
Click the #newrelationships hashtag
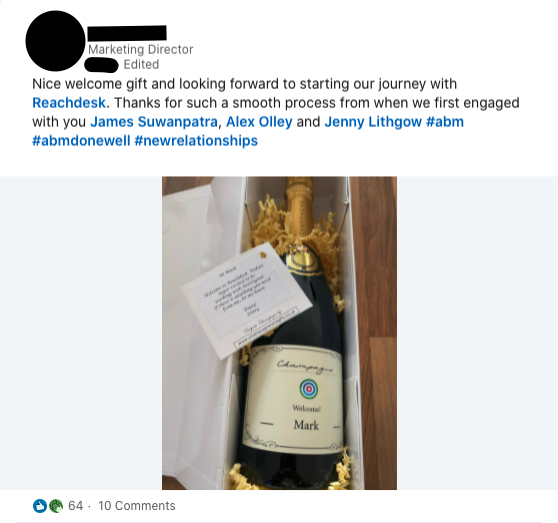tap(196, 141)
